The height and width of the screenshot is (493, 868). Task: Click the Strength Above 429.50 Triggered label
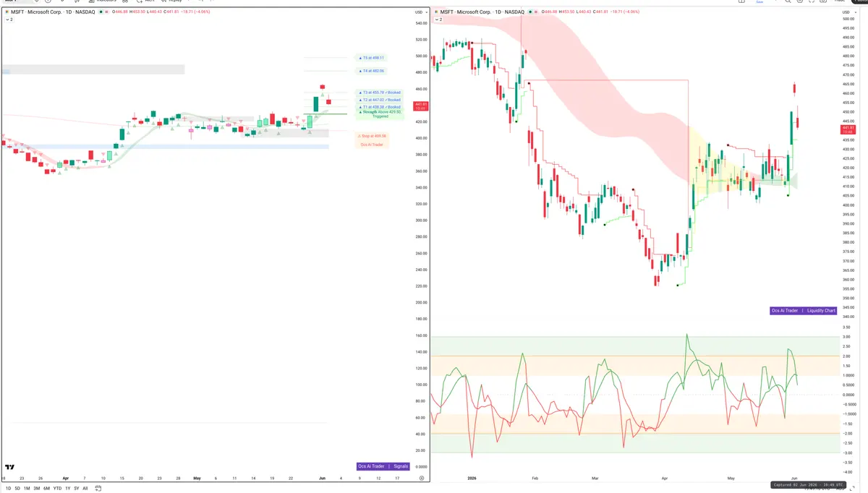[379, 113]
